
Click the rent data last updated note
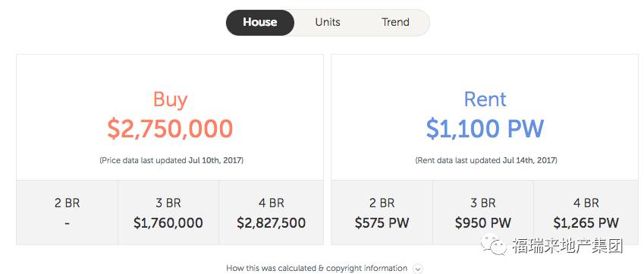[486, 160]
